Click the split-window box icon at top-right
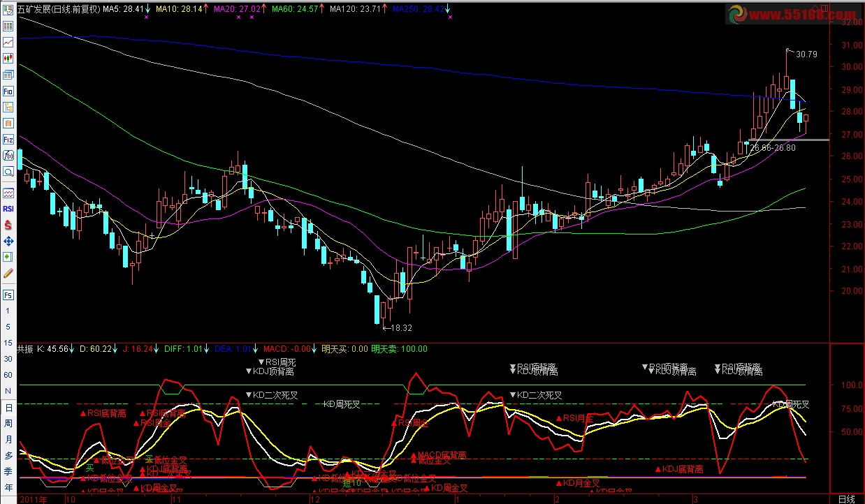This screenshot has height=504, width=865. (x=824, y=8)
